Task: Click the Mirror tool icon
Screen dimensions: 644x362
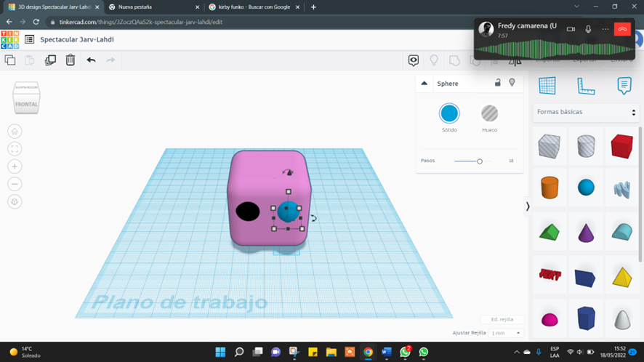Action: (515, 62)
